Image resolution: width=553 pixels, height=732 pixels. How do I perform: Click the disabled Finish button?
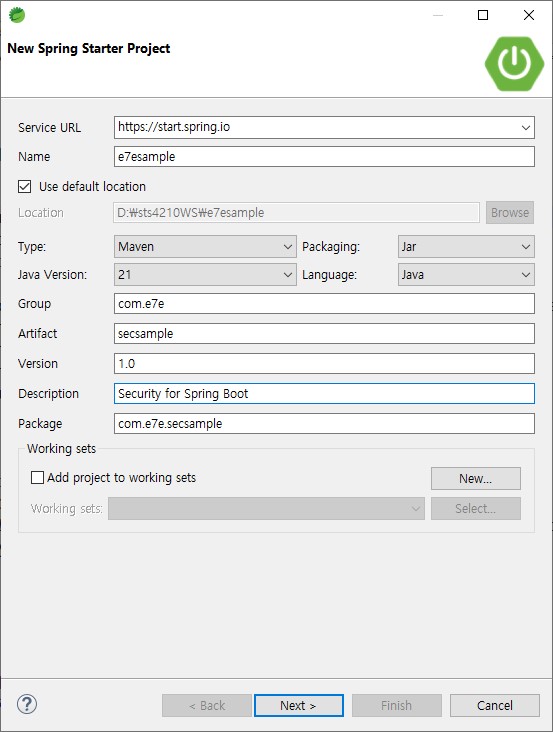397,705
